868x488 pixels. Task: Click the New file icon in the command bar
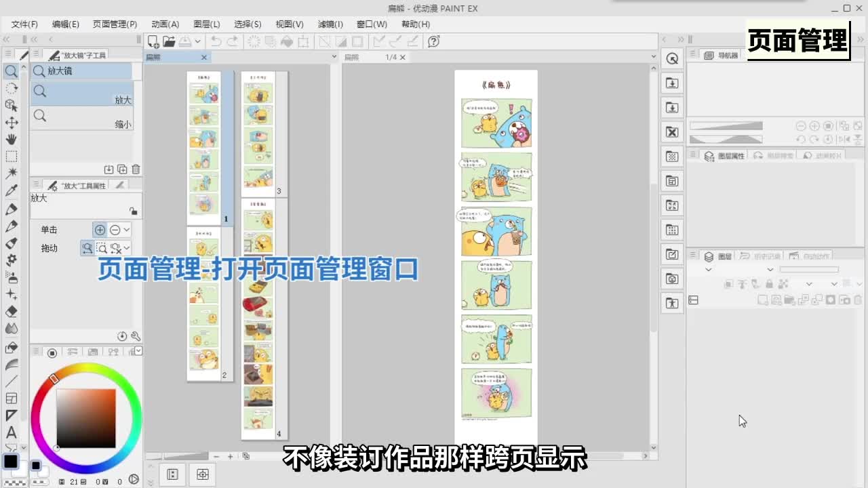[x=153, y=41]
